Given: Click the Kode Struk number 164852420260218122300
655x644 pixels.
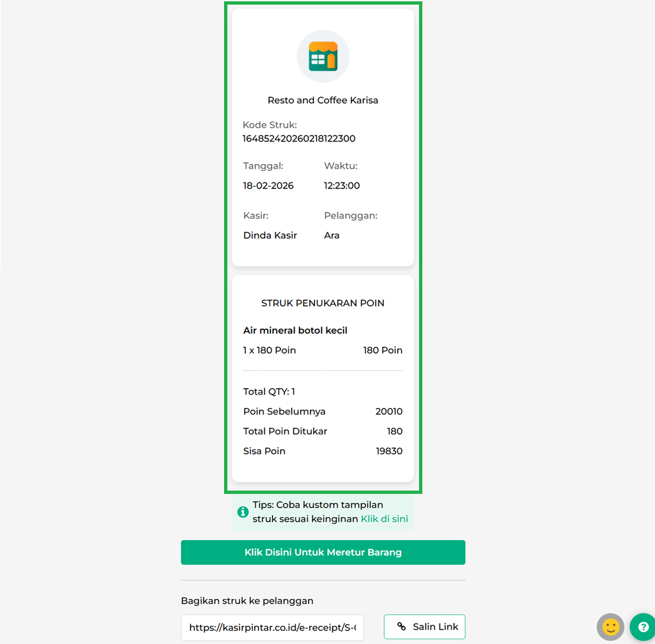Looking at the screenshot, I should click(299, 139).
